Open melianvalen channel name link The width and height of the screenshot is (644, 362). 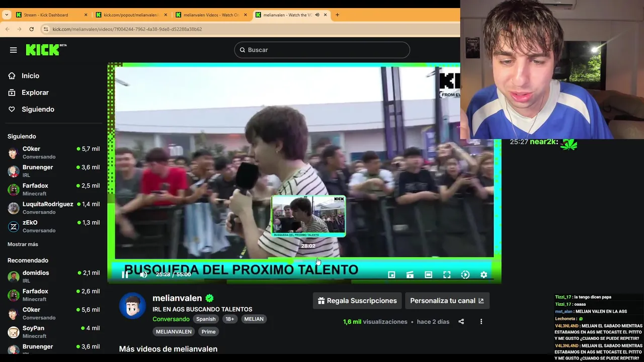click(x=177, y=298)
